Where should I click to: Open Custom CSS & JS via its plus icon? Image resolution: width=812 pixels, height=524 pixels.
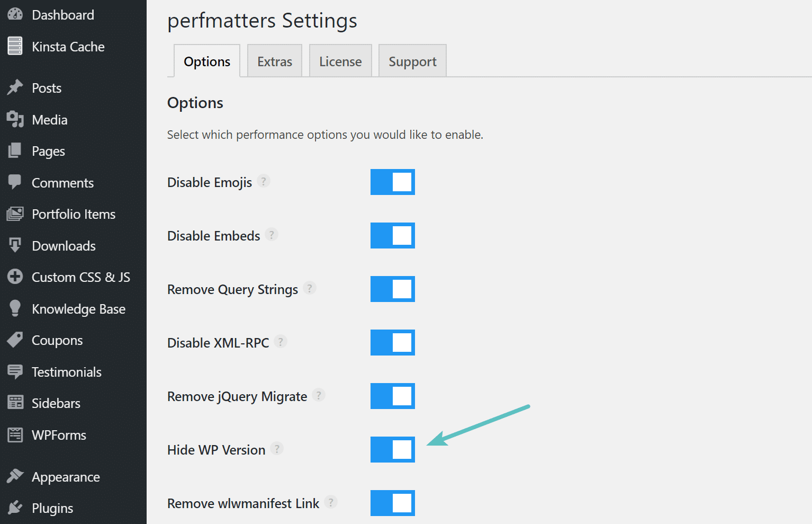15,277
